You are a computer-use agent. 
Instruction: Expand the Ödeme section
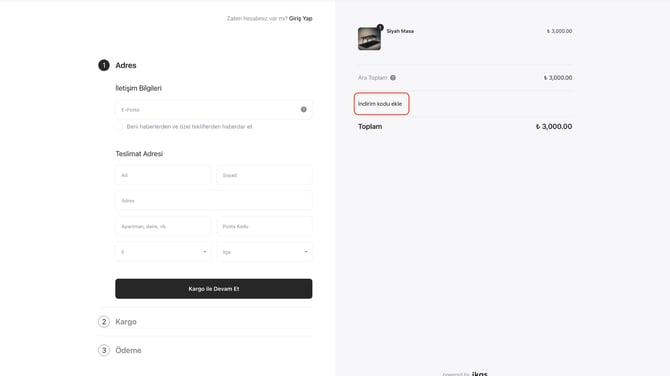click(x=128, y=350)
